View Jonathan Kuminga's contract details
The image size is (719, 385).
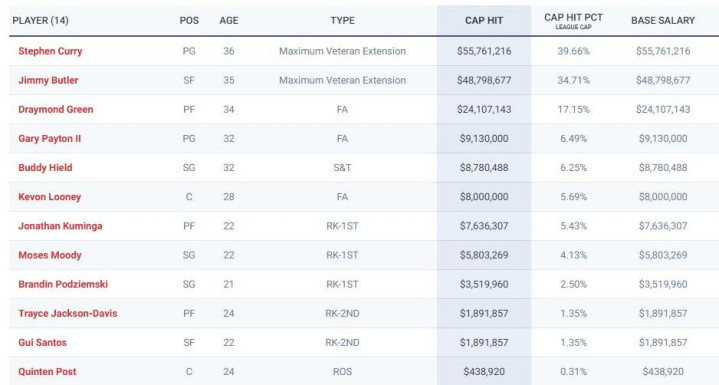click(x=60, y=226)
